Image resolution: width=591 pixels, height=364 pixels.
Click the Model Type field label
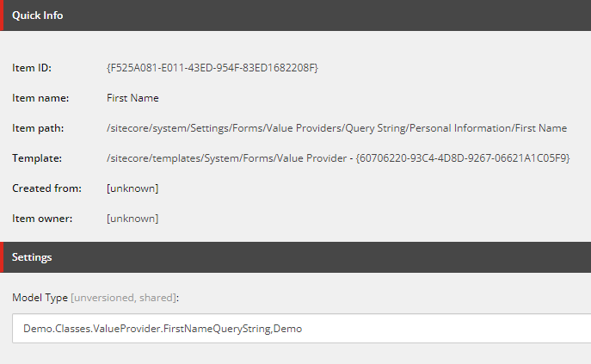(40, 297)
